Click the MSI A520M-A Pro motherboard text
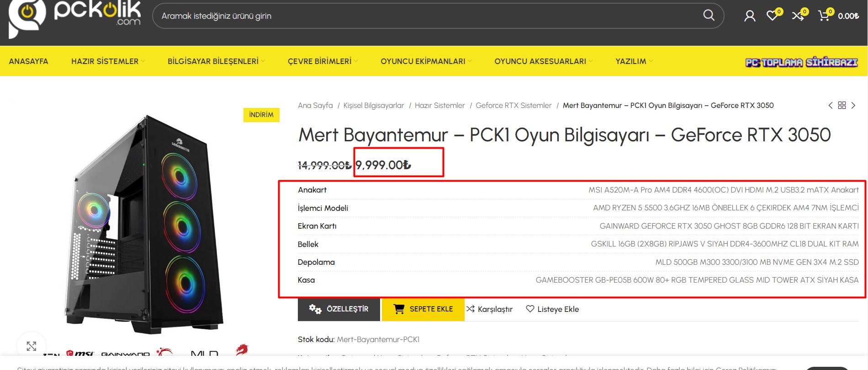868x370 pixels. (724, 190)
